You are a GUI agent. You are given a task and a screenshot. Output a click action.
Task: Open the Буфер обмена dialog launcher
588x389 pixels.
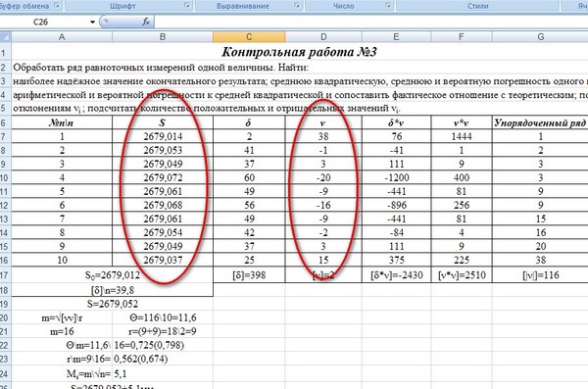[x=57, y=5]
